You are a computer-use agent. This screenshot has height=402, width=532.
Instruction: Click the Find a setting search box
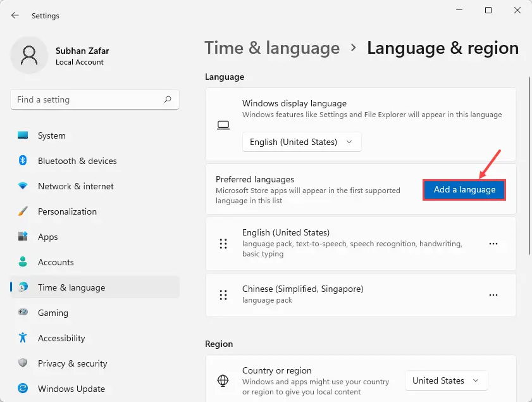pyautogui.click(x=95, y=99)
